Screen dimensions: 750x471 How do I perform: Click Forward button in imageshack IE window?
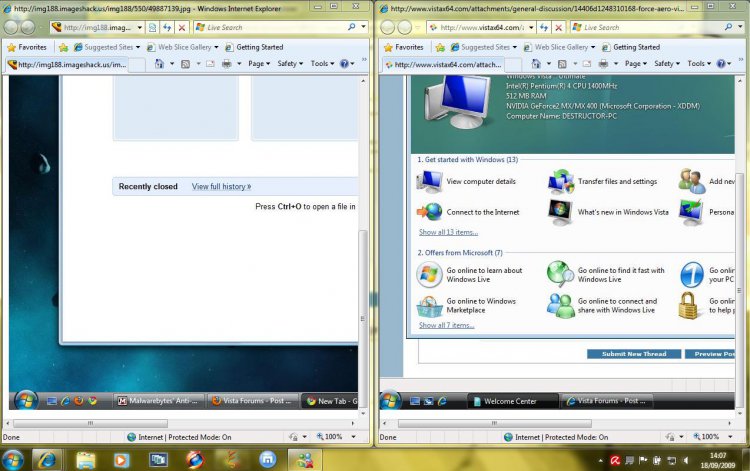pyautogui.click(x=28, y=27)
